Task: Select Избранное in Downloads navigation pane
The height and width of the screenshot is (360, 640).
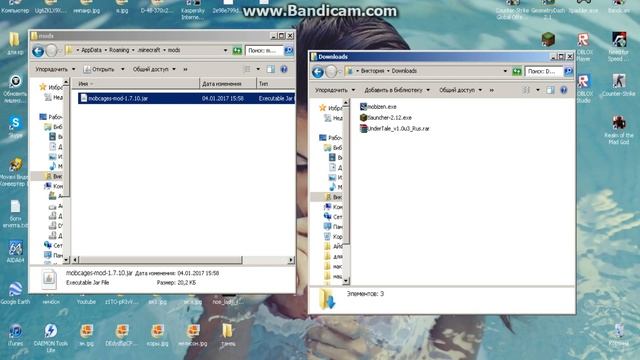Action: [x=332, y=108]
